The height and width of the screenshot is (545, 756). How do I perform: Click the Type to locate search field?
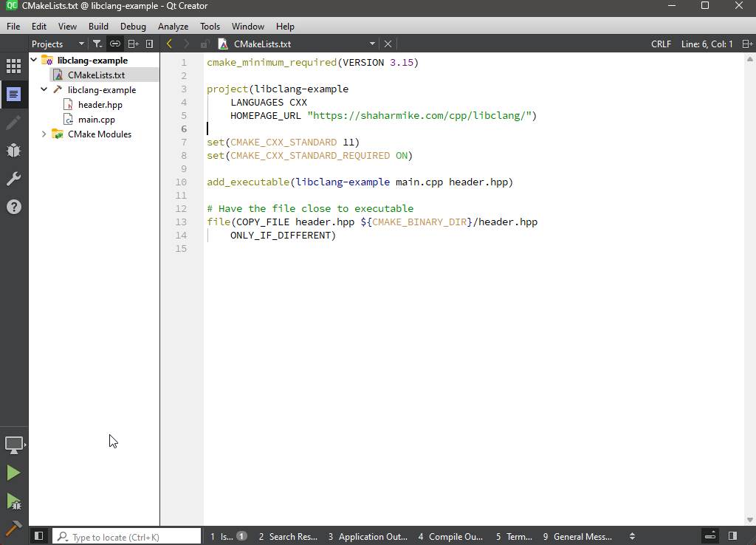(133, 537)
